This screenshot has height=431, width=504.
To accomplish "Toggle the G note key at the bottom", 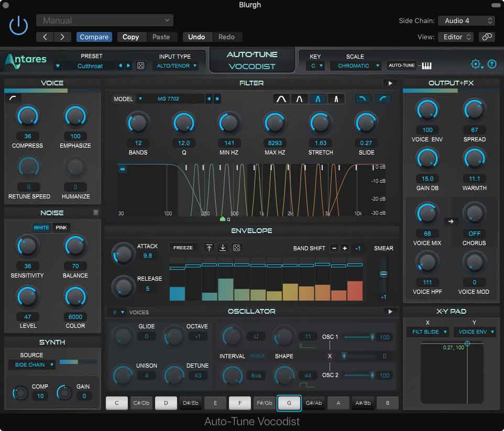I will point(289,403).
